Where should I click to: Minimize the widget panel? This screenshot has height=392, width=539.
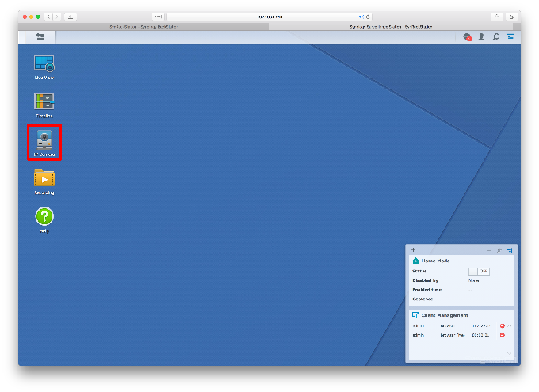click(x=488, y=249)
